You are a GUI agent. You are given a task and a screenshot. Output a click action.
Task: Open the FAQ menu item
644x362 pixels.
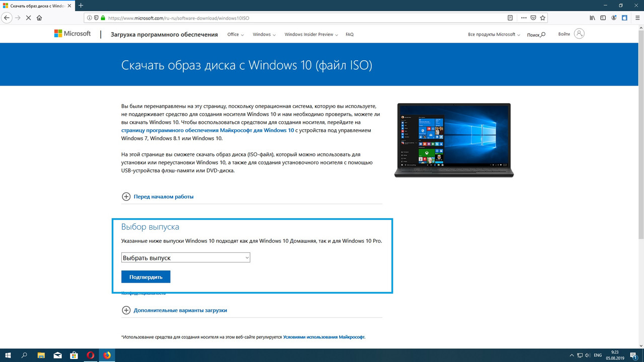click(x=350, y=35)
